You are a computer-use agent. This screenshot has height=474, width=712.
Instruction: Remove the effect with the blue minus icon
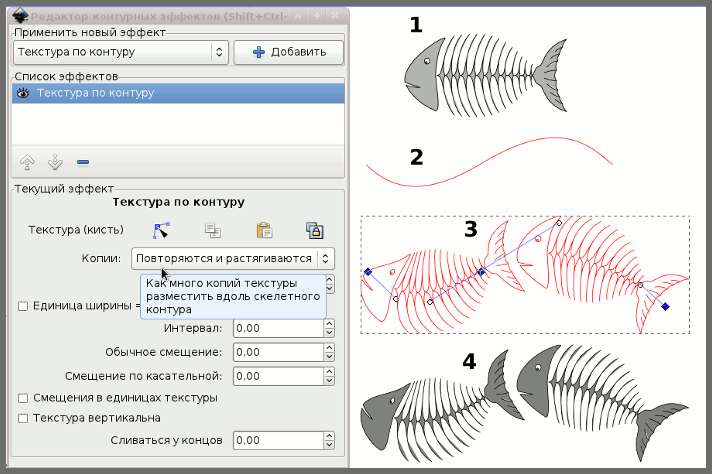point(82,162)
